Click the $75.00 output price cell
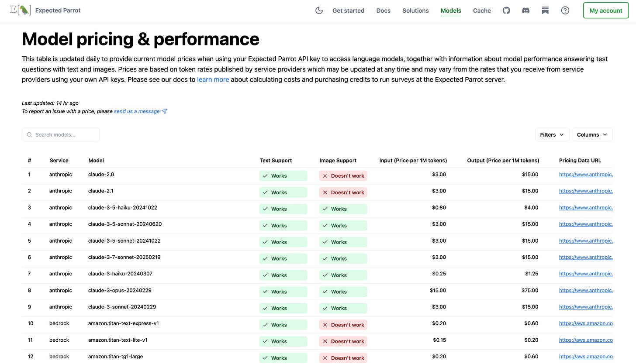Viewport: 636px width, 364px height. pos(530,291)
